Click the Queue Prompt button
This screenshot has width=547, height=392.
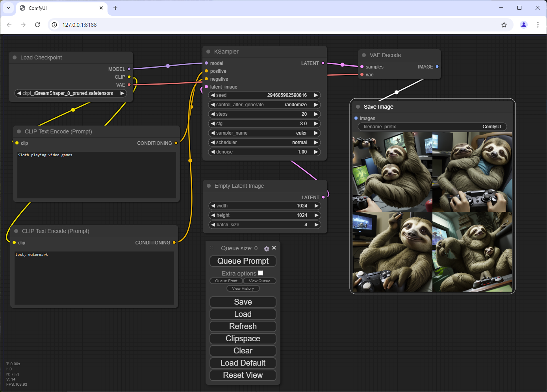pos(243,261)
